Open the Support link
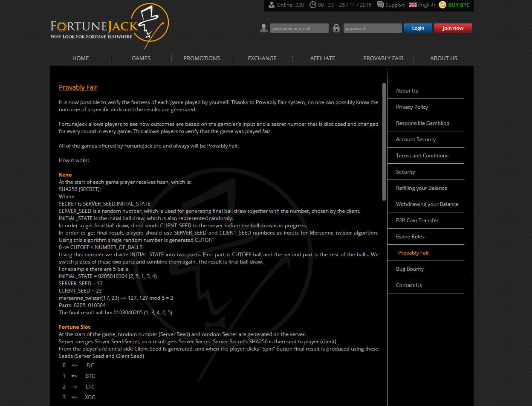The width and height of the screenshot is (532, 406). coord(395,5)
